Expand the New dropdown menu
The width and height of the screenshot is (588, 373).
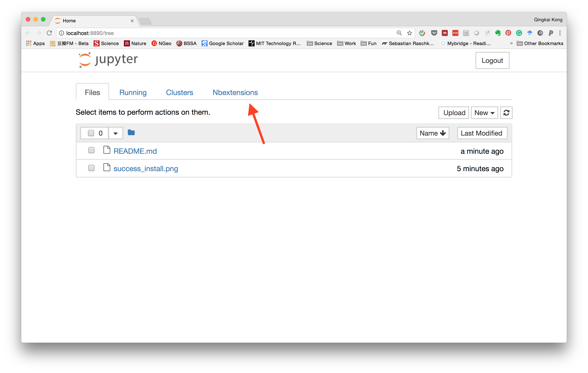[484, 113]
